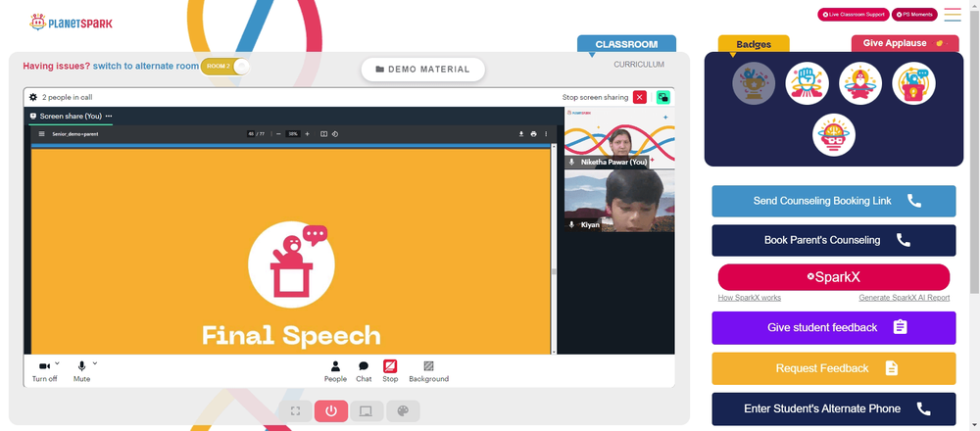This screenshot has width=980, height=431.
Task: Open Background effects
Action: coord(429,371)
